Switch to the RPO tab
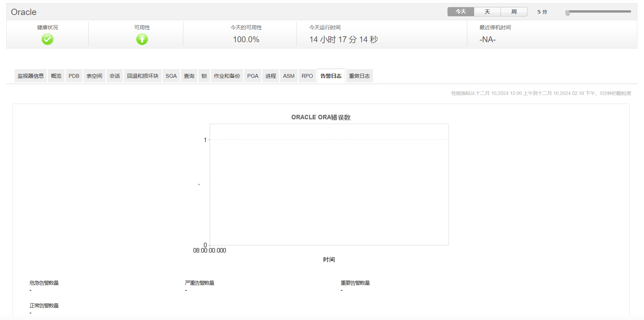The height and width of the screenshot is (320, 644). tap(307, 76)
